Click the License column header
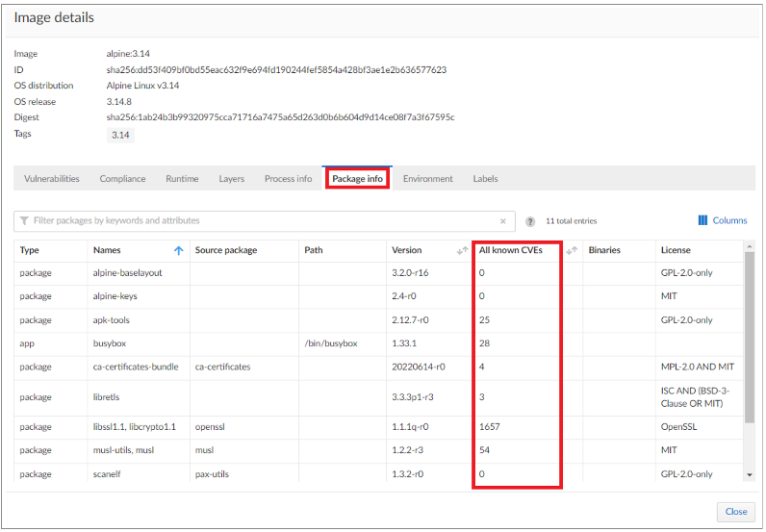The width and height of the screenshot is (766, 532). coord(676,250)
